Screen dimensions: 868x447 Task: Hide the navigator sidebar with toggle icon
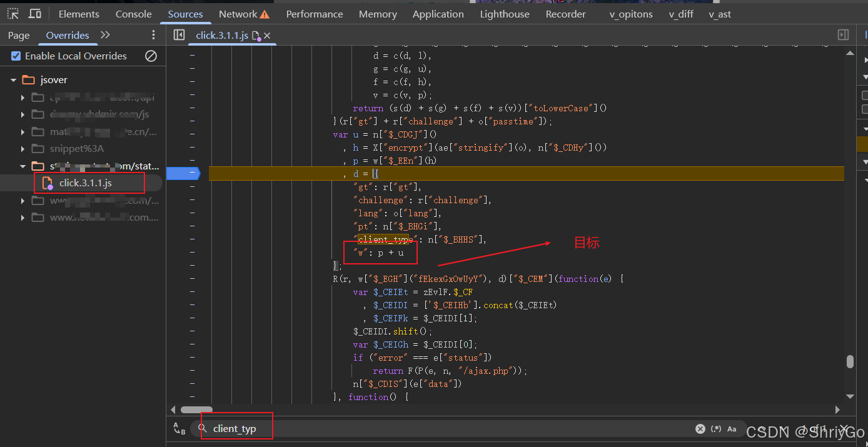click(x=179, y=35)
